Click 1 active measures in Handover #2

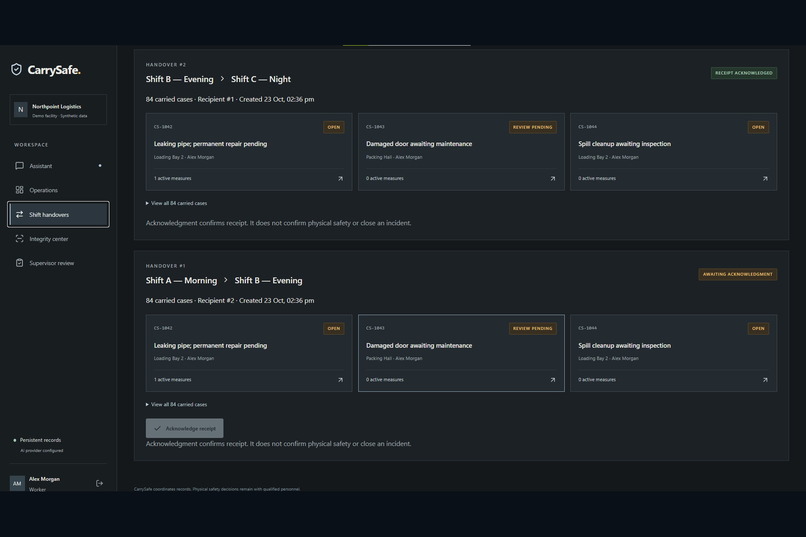[173, 178]
